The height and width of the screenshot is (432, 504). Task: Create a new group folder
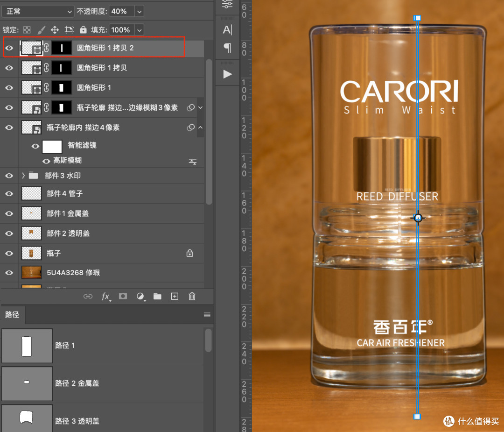pyautogui.click(x=158, y=296)
